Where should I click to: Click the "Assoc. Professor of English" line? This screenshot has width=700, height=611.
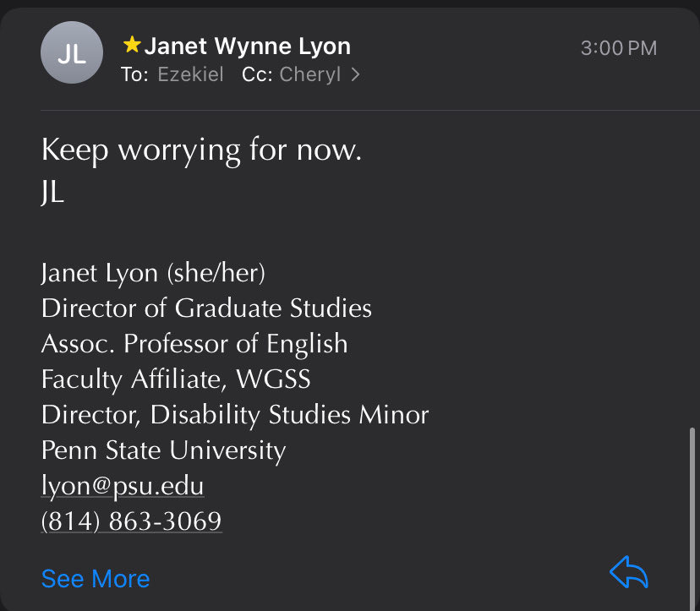(x=194, y=344)
